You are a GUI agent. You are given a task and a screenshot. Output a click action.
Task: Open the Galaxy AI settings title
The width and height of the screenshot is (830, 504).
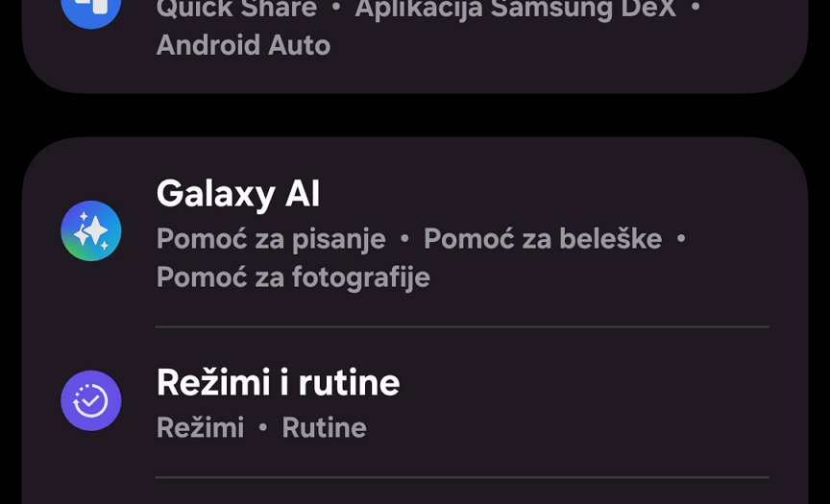click(x=237, y=194)
